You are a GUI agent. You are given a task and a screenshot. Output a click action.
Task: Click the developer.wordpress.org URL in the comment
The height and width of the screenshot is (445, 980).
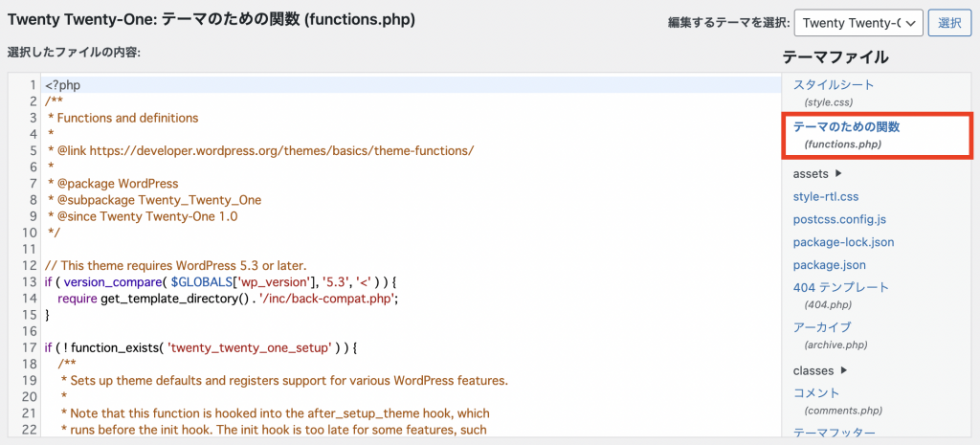[282, 150]
